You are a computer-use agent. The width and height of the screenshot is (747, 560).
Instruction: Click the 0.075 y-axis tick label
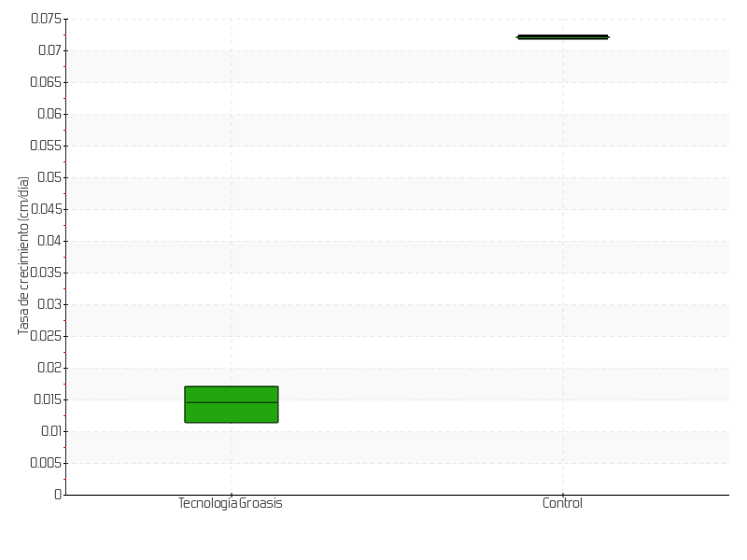click(46, 19)
